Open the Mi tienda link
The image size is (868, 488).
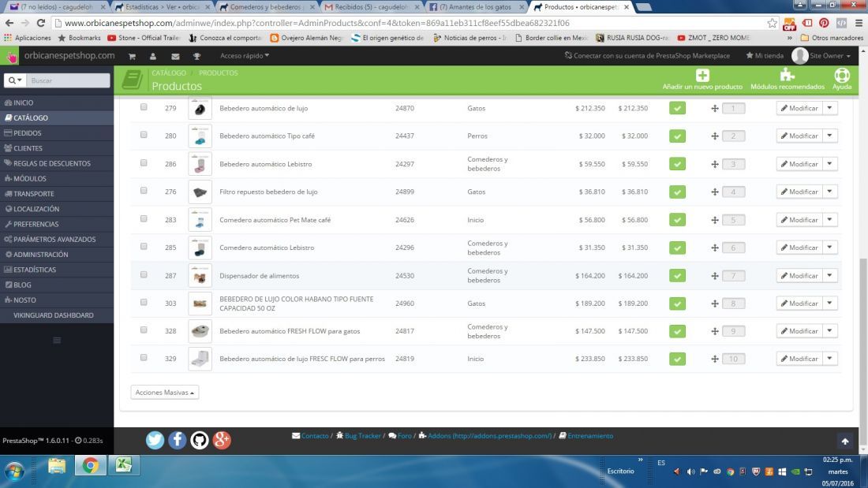[765, 56]
